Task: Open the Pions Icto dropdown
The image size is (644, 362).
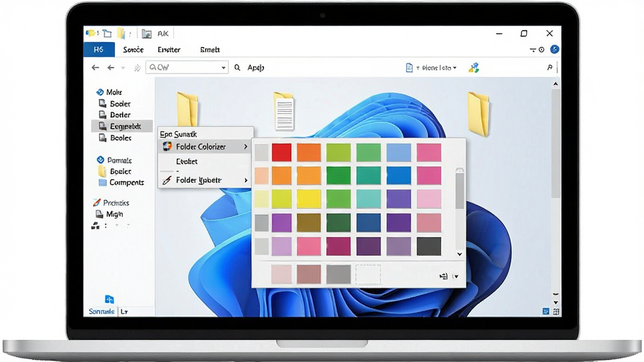Action: pos(436,68)
